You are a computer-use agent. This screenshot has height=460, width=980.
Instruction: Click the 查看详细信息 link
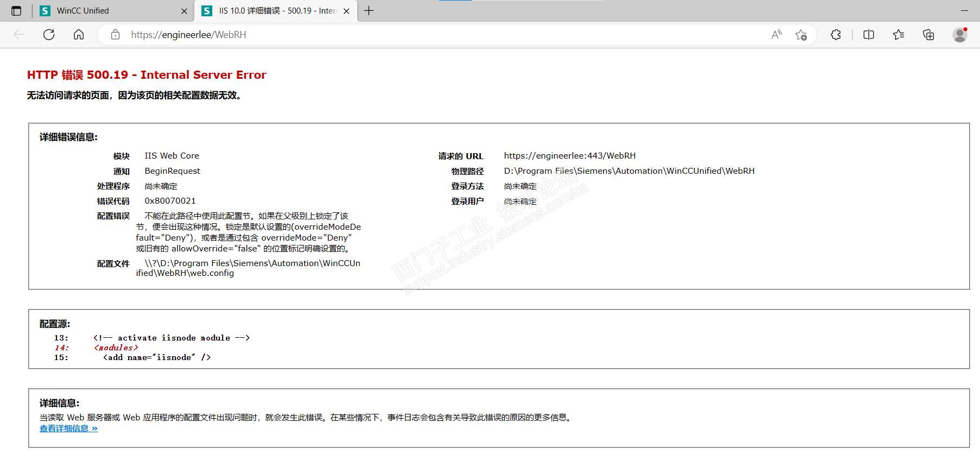tap(68, 429)
